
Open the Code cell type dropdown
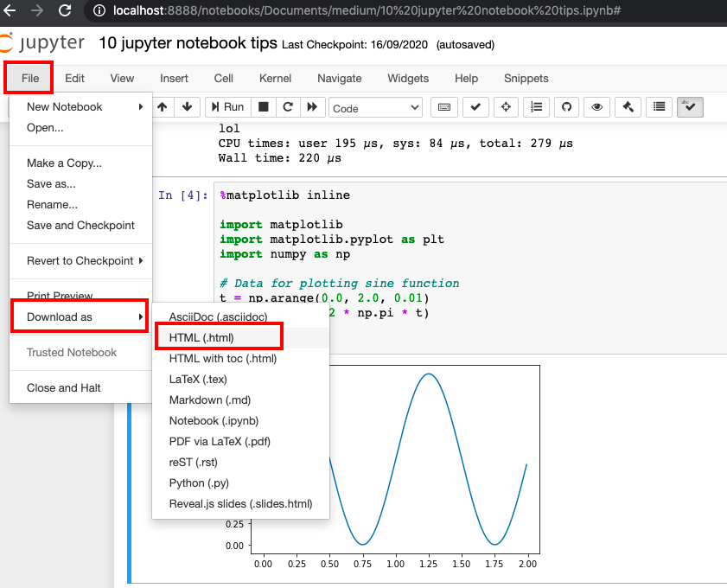(375, 108)
